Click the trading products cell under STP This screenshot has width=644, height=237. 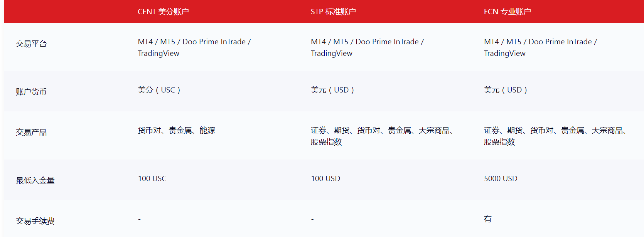pos(382,136)
